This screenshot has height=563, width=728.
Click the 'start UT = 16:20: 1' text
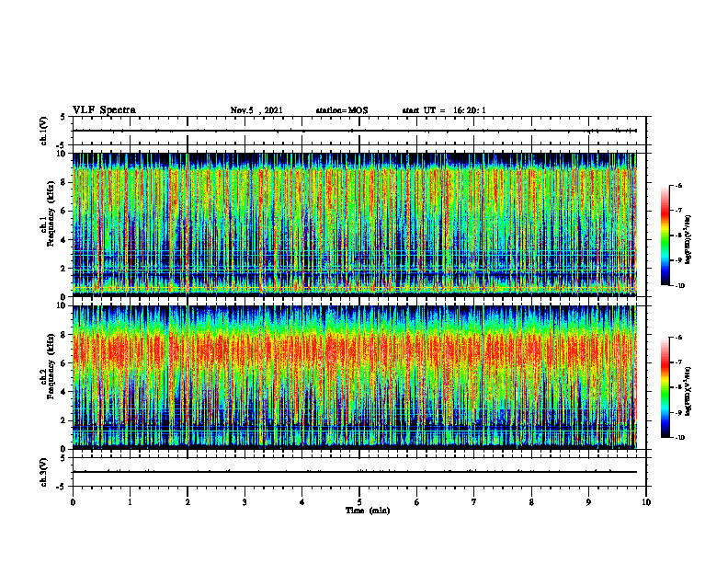click(444, 110)
